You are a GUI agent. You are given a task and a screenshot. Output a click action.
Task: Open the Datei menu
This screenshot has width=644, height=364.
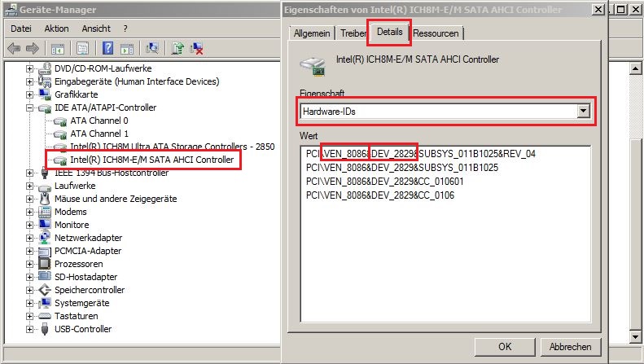pos(21,29)
